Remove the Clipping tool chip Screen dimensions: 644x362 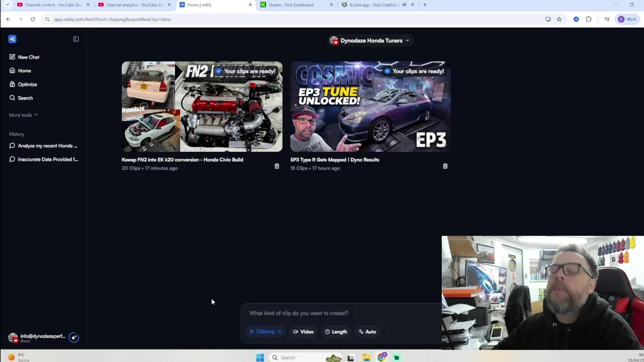pos(280,331)
